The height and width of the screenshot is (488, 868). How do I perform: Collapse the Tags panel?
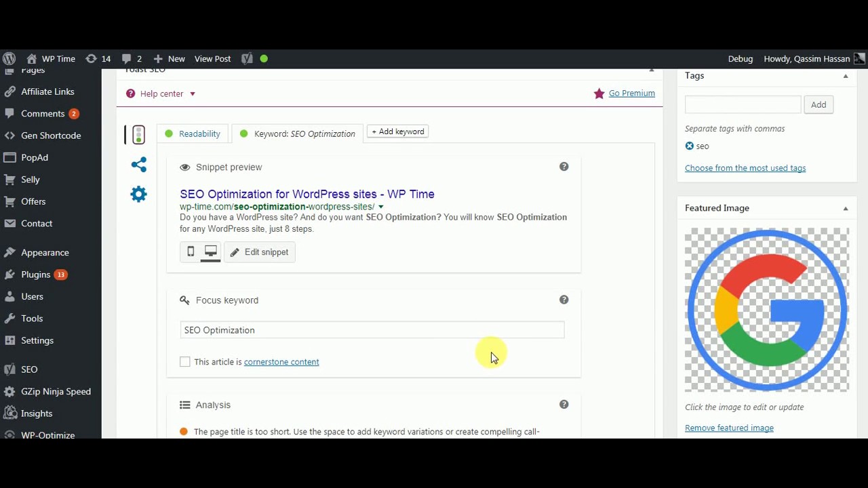[x=846, y=76]
